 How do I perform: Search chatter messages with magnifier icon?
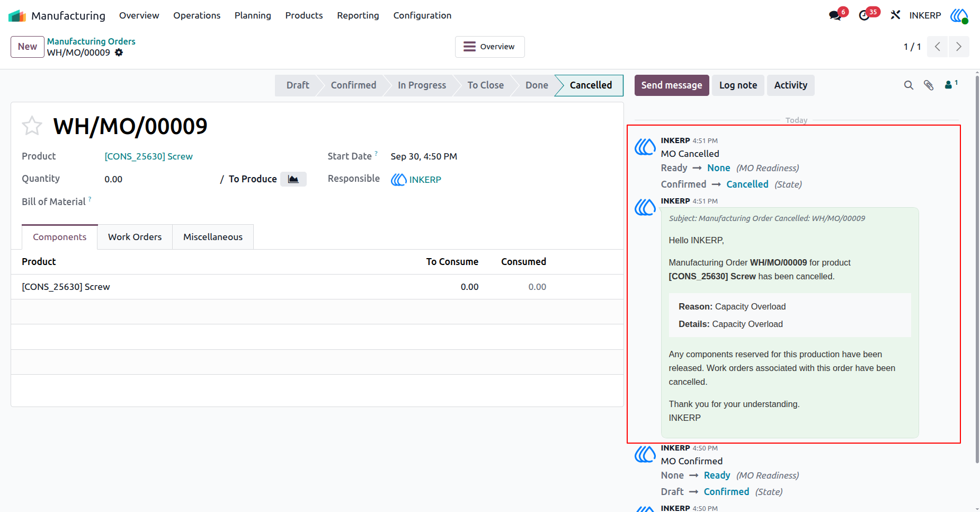click(x=908, y=85)
